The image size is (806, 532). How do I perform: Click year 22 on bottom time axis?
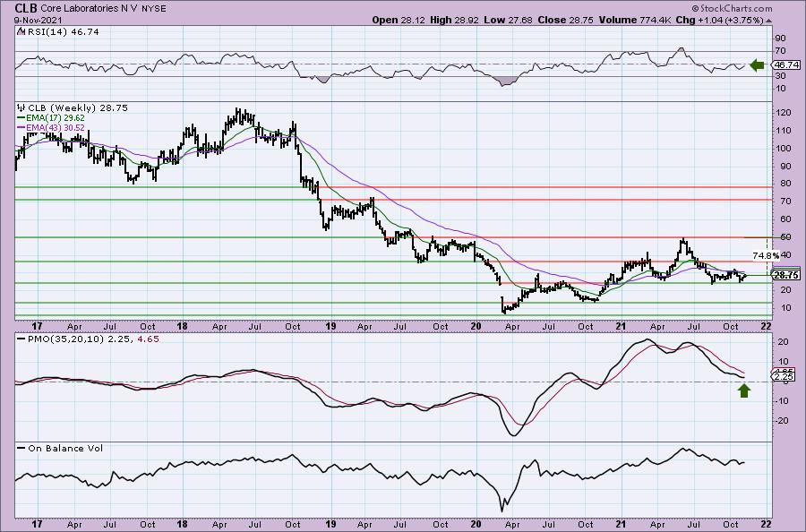pyautogui.click(x=766, y=524)
